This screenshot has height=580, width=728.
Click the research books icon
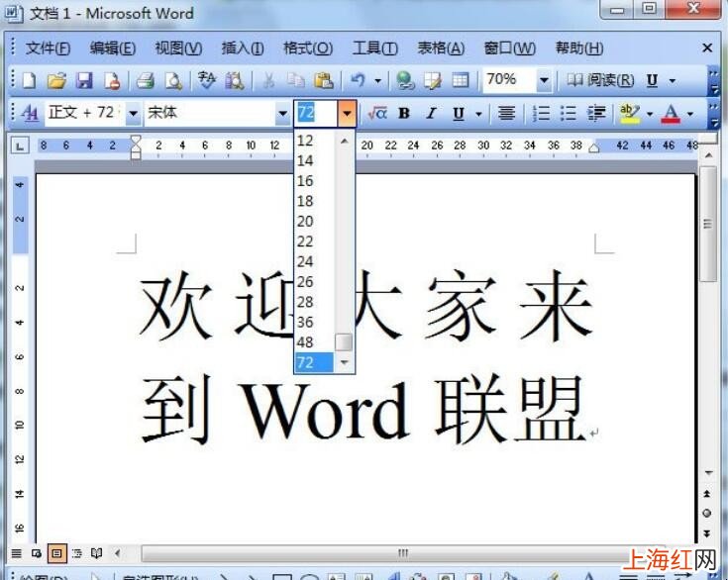234,81
